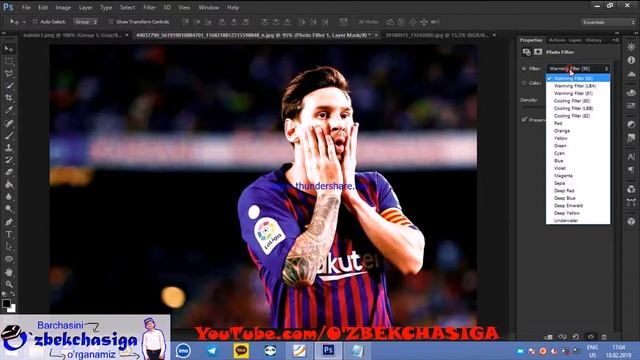Image resolution: width=640 pixels, height=360 pixels.
Task: Select the Paint Bucket tool
Action: (9, 184)
